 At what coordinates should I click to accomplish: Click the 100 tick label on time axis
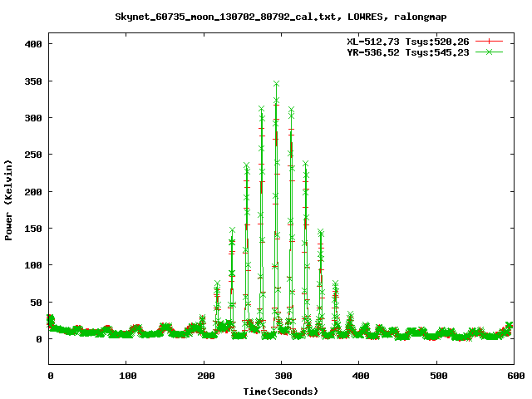128,376
